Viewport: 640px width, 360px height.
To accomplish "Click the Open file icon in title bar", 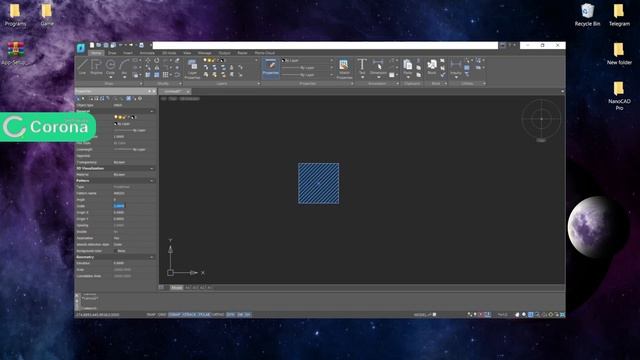I will pyautogui.click(x=99, y=45).
